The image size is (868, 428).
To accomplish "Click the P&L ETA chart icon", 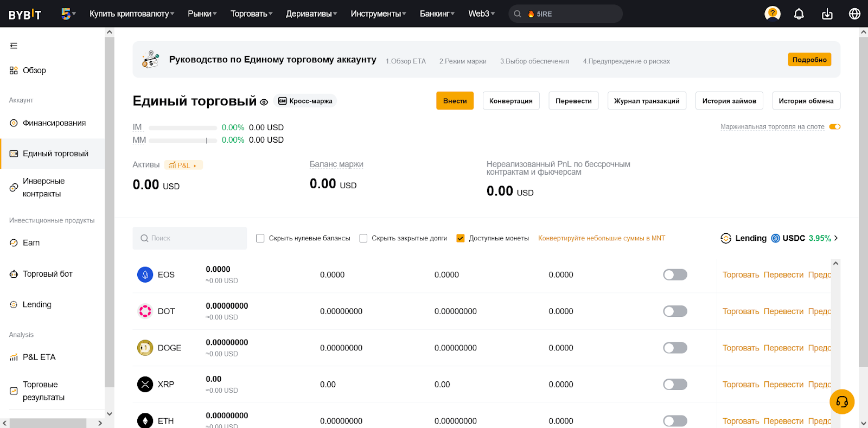I will (14, 357).
